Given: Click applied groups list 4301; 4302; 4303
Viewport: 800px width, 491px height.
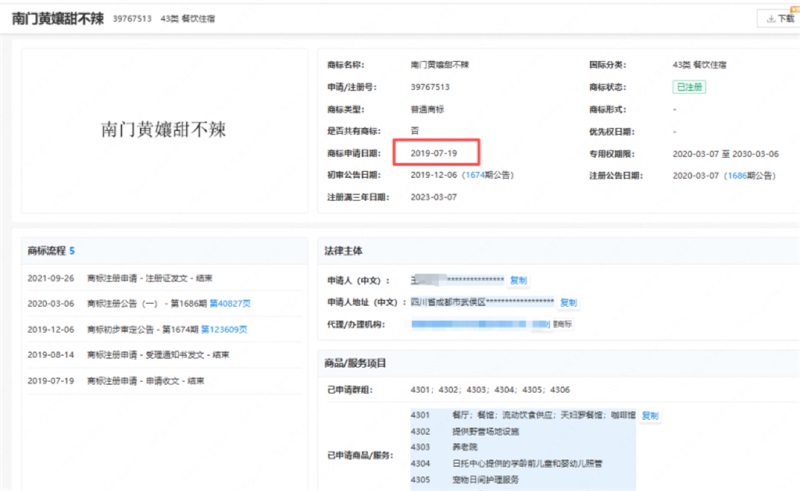Looking at the screenshot, I should click(x=490, y=389).
